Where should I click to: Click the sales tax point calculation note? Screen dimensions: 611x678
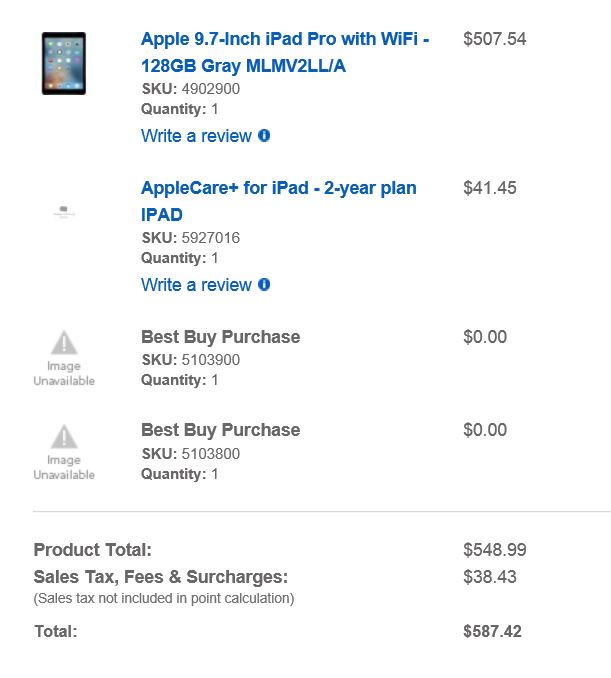pyautogui.click(x=164, y=598)
